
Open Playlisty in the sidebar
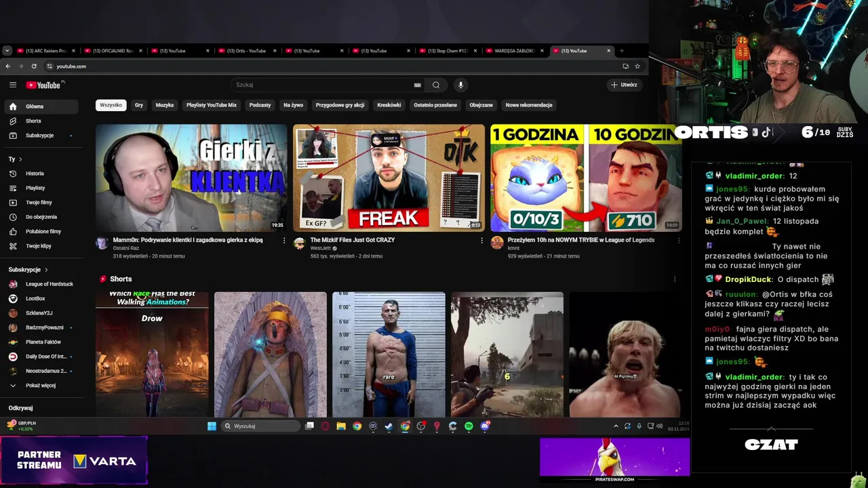41,188
